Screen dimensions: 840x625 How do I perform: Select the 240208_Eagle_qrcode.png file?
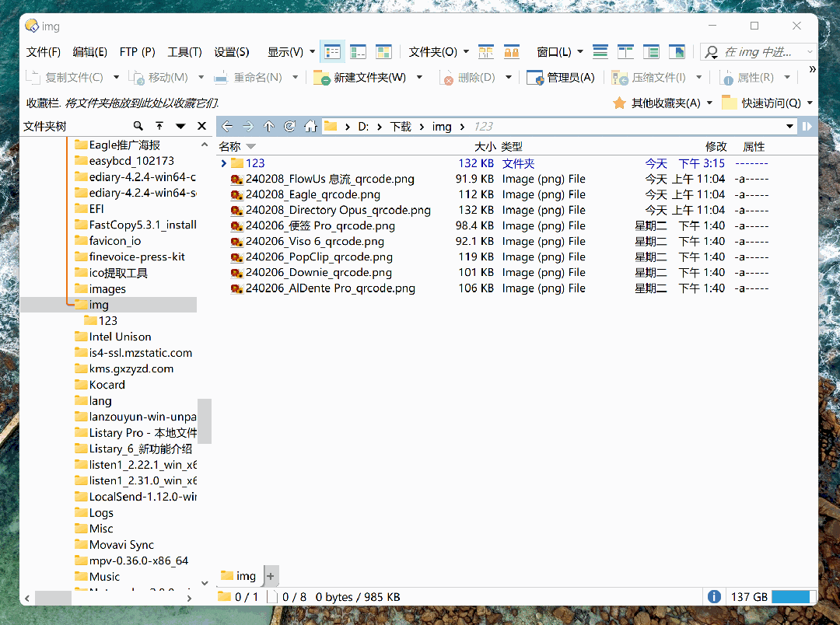pyautogui.click(x=313, y=194)
